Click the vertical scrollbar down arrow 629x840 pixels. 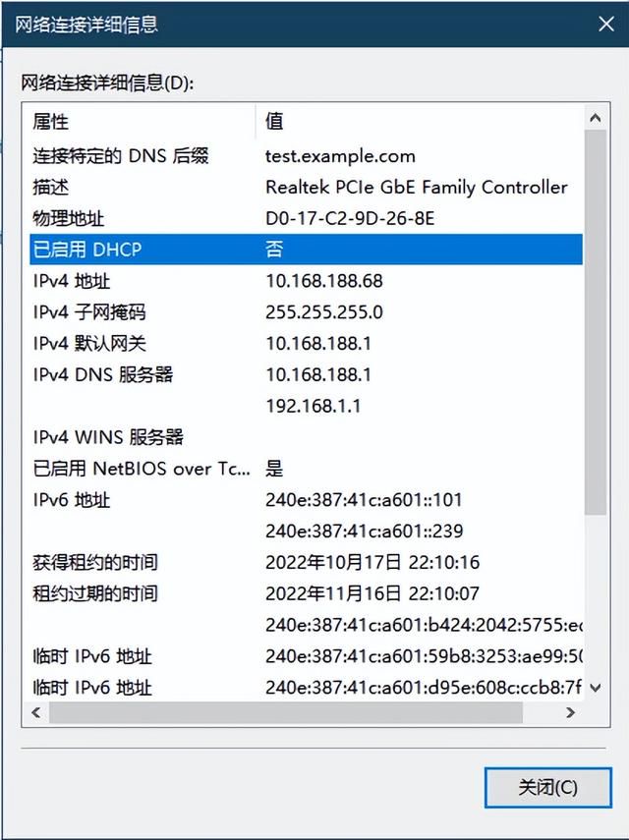[x=596, y=688]
